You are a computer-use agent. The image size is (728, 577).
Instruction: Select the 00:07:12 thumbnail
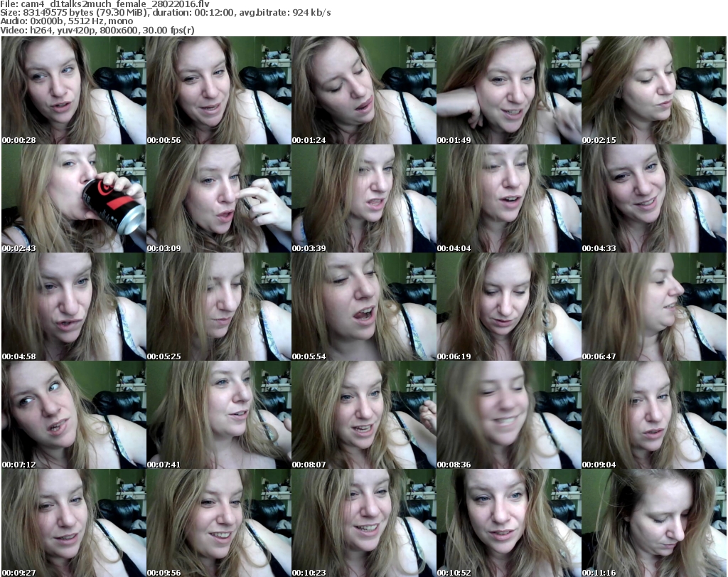tap(74, 415)
